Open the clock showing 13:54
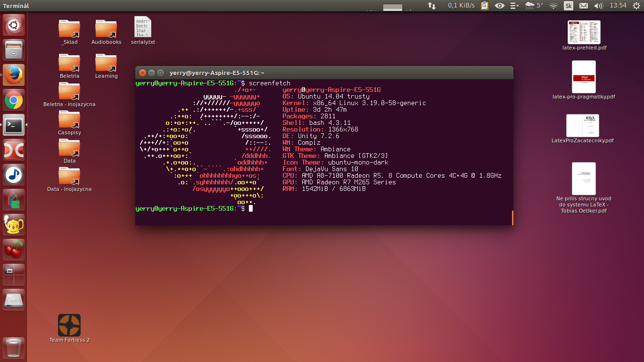This screenshot has height=362, width=644. pyautogui.click(x=618, y=6)
